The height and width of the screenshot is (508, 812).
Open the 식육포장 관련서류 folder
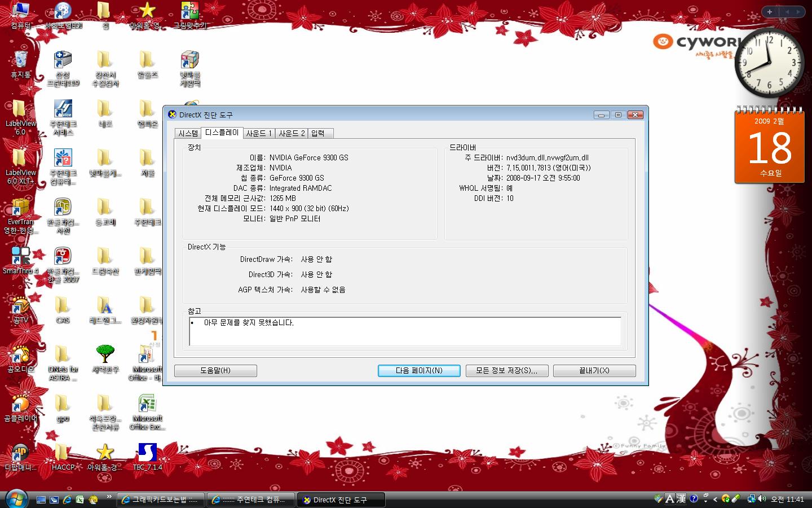pos(105,412)
